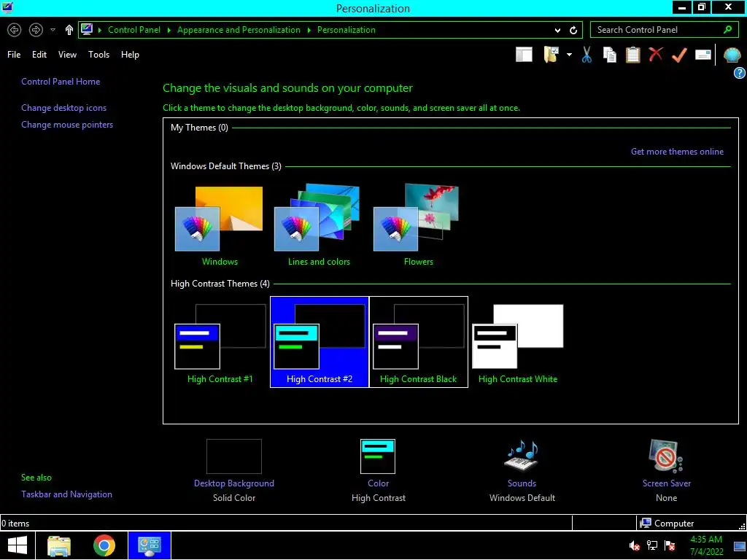Click Control Panel in the breadcrumb path

pos(134,30)
